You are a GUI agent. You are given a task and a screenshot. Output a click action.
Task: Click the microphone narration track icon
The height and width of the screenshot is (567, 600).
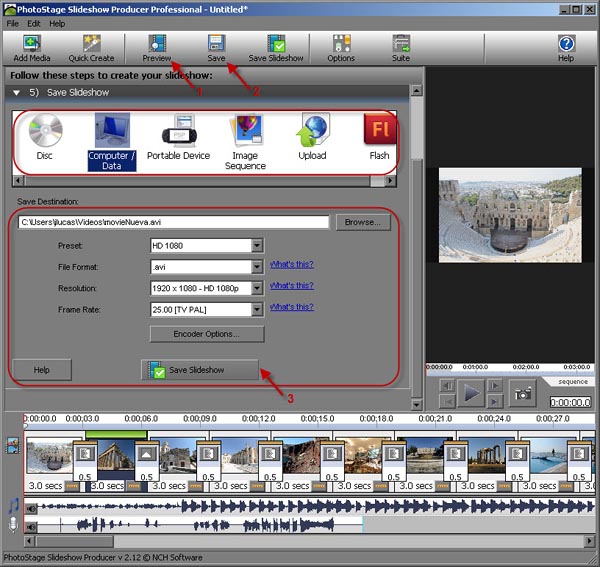[13, 525]
